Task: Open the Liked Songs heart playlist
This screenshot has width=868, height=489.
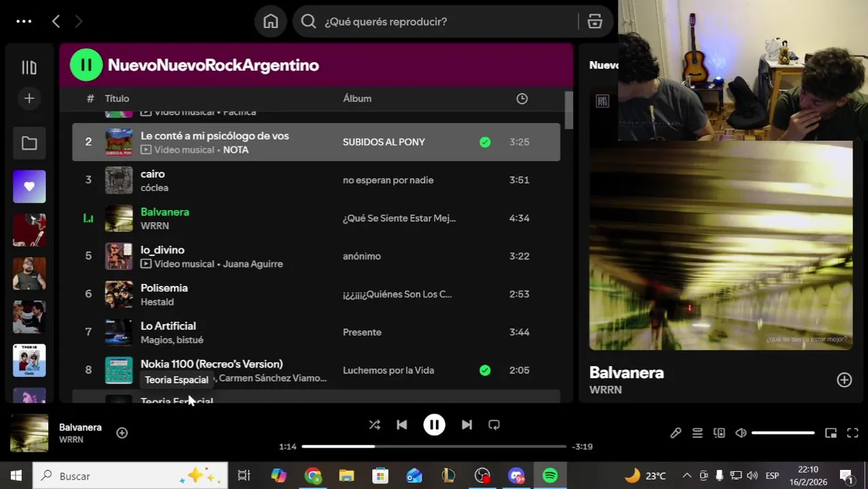Action: pos(29,187)
